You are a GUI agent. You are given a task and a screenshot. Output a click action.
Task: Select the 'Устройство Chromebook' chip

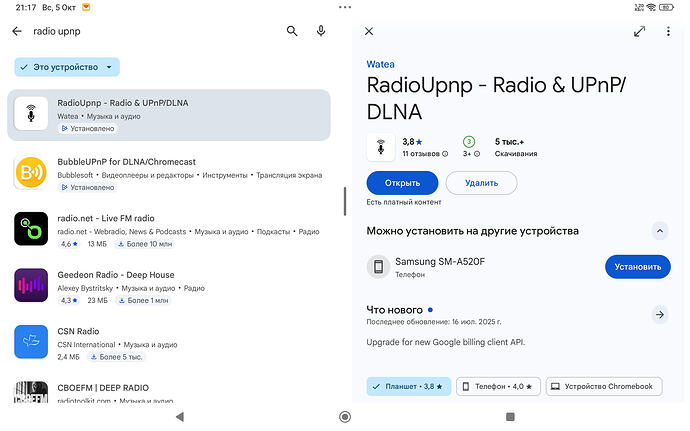click(x=604, y=387)
